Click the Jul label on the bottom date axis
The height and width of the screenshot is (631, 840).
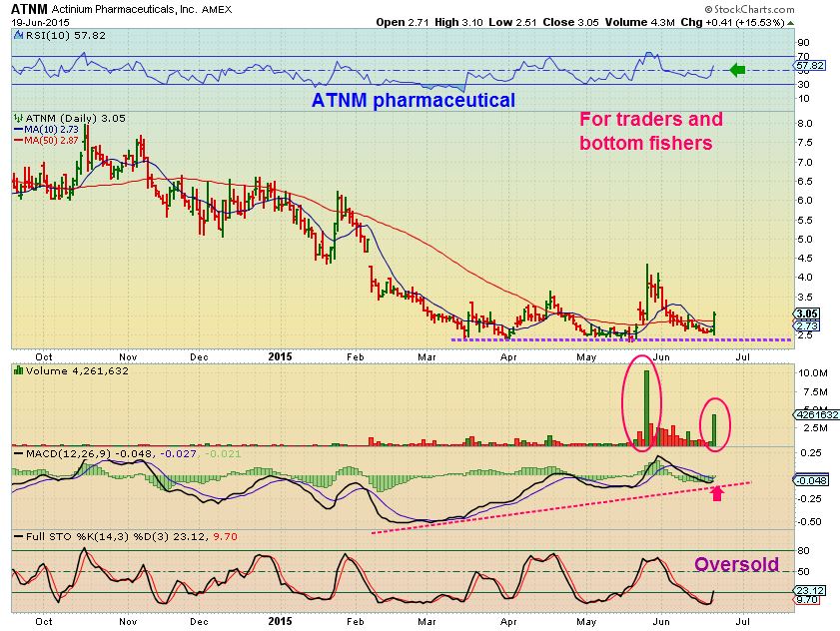(742, 621)
